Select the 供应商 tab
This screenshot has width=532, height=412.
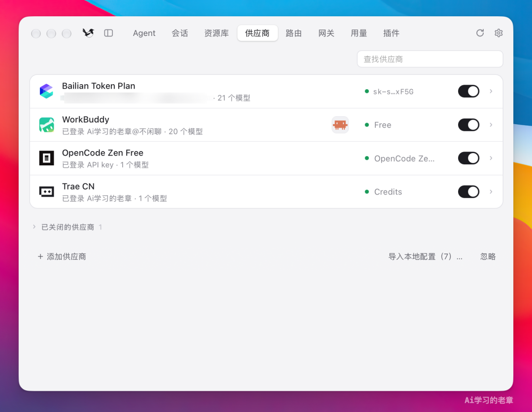258,33
